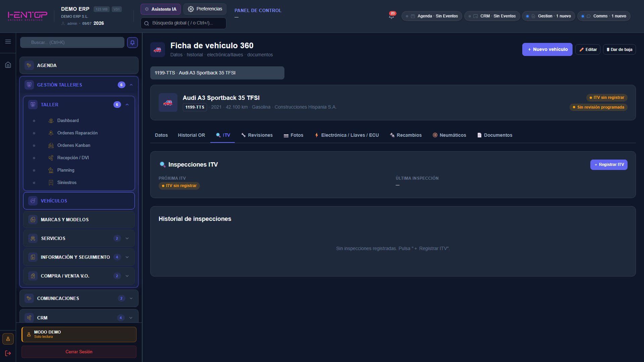The image size is (644, 362).
Task: Click the CRM · Sin Eventos status pill
Action: tap(492, 16)
